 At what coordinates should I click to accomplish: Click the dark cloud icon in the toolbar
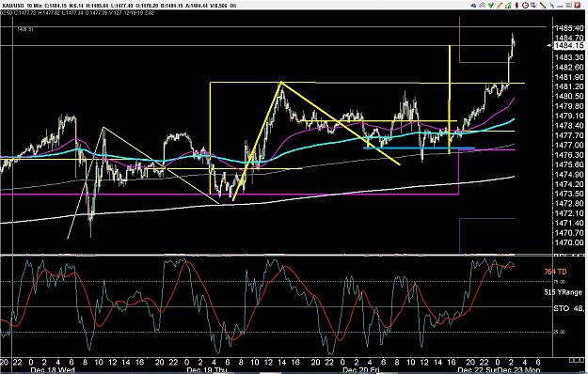tap(473, 6)
